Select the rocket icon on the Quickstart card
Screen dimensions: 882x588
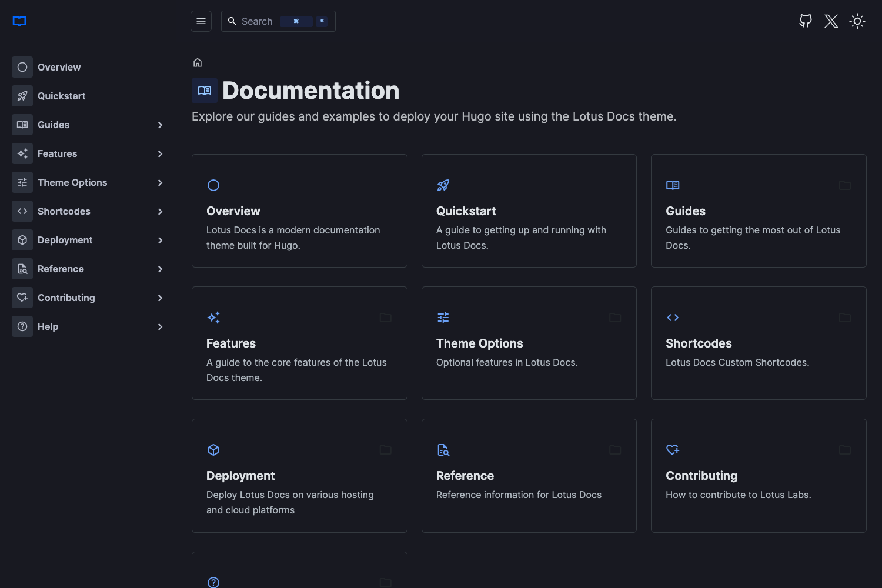point(443,185)
